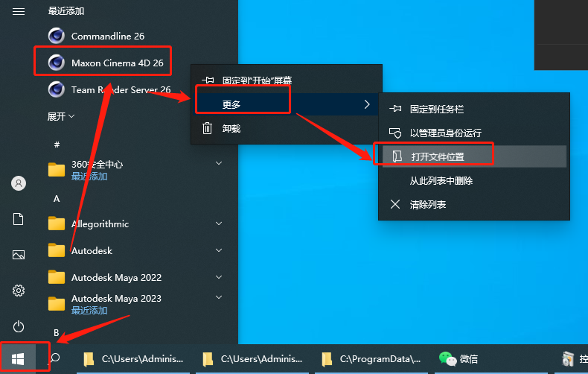Choose 以管理员身份运行
The height and width of the screenshot is (374, 588).
[474, 133]
